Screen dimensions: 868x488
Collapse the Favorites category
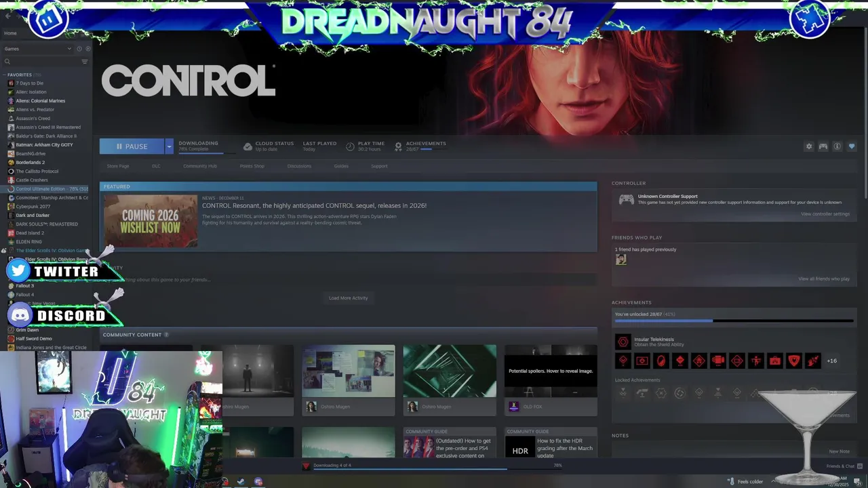coord(5,75)
